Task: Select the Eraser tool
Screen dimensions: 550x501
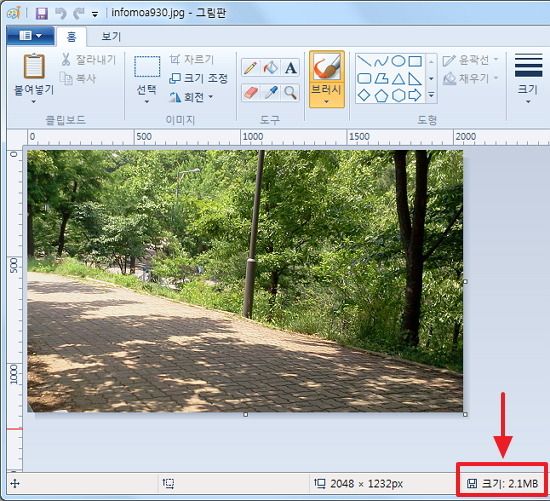Action: 250,93
